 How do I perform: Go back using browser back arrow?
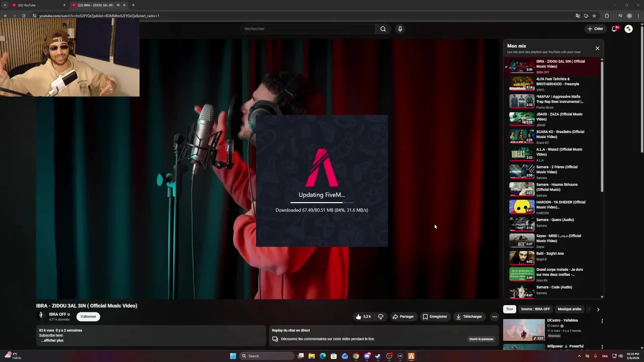(5, 16)
